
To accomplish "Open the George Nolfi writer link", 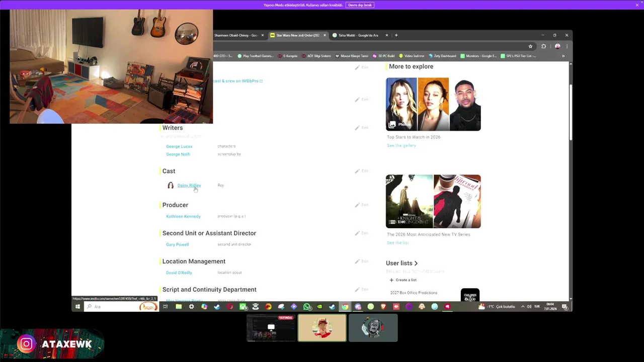I will point(178,154).
